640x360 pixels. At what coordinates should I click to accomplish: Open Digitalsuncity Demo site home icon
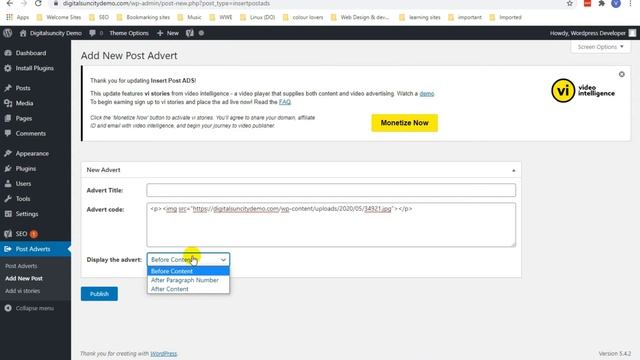(23, 33)
